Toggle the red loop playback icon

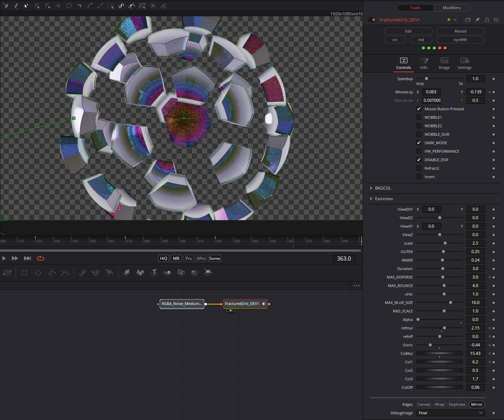40,258
